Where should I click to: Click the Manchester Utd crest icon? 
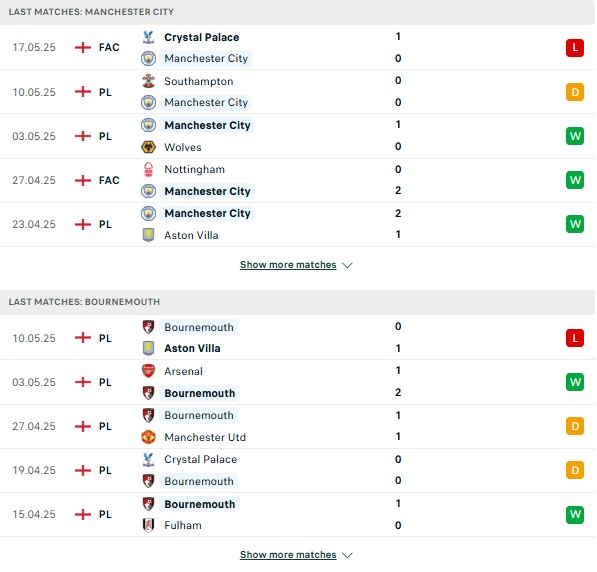(148, 437)
